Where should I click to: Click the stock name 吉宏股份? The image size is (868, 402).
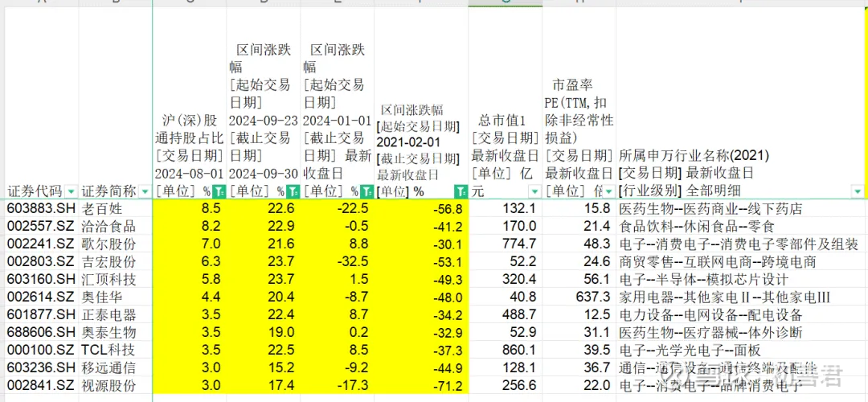tap(108, 262)
